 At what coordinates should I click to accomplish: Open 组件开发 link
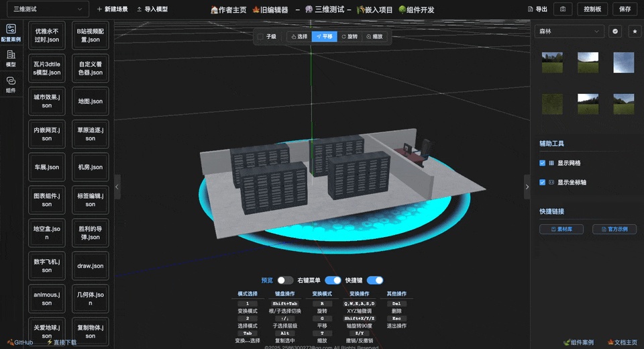point(417,10)
